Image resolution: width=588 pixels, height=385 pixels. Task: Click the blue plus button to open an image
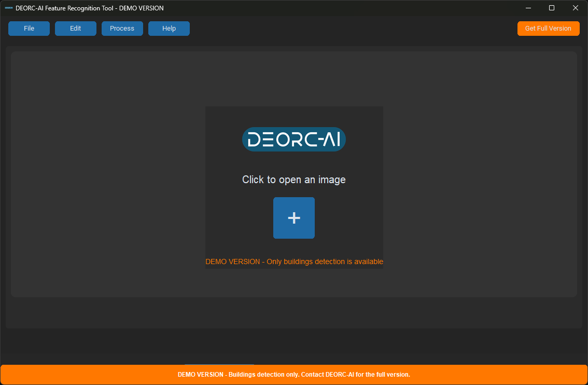(294, 218)
